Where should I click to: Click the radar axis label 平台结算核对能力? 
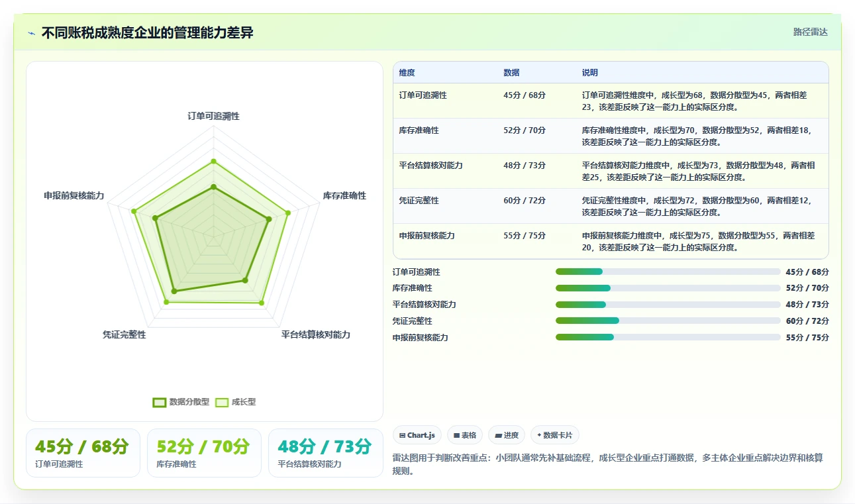coord(316,334)
